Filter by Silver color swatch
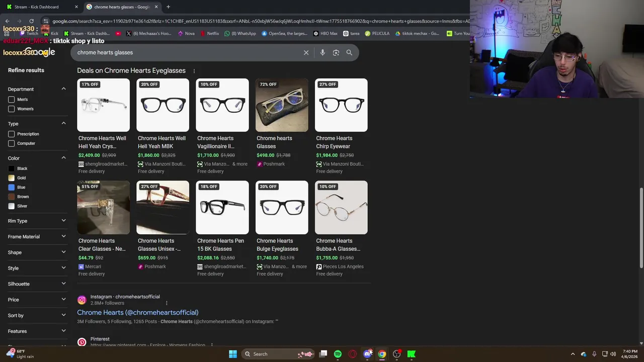The height and width of the screenshot is (362, 644). 11,206
